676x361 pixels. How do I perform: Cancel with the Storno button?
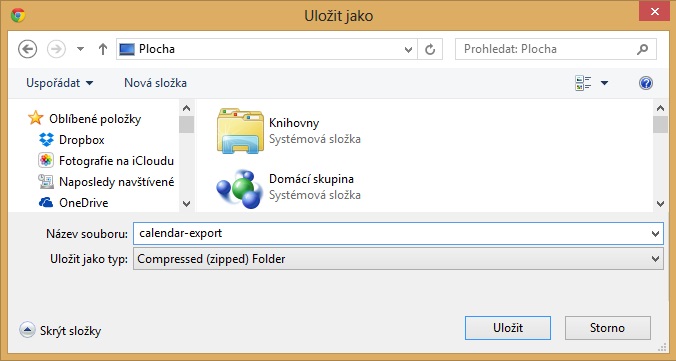coord(607,328)
